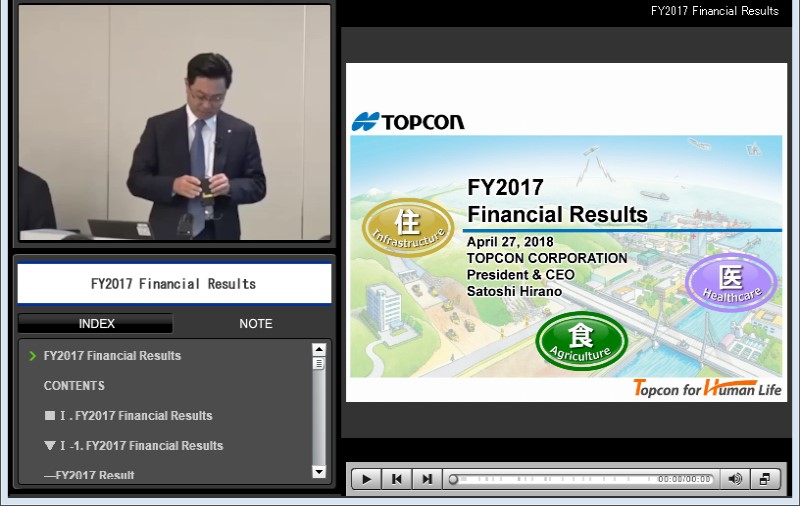Click the middle of the progress timeline
The image size is (800, 506).
(581, 479)
